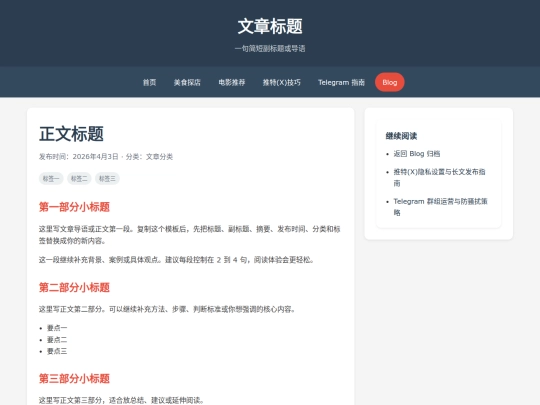This screenshot has height=405, width=540.
Task: Open Telegram 群组运营与防骚扰策略 link
Action: point(440,207)
